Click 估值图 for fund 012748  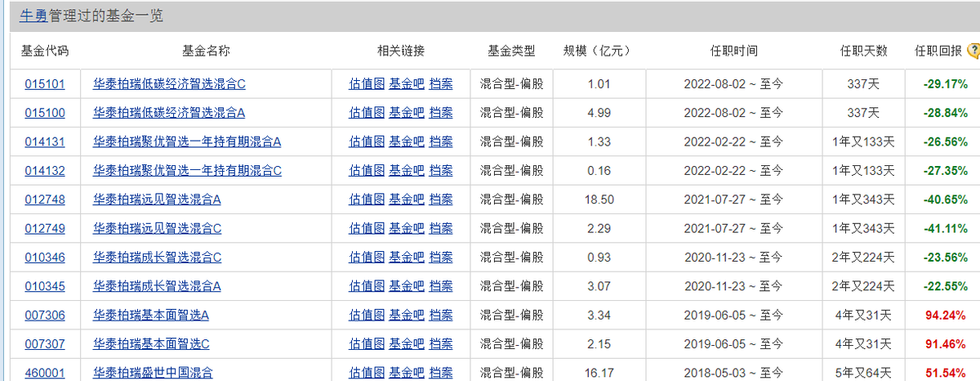367,199
